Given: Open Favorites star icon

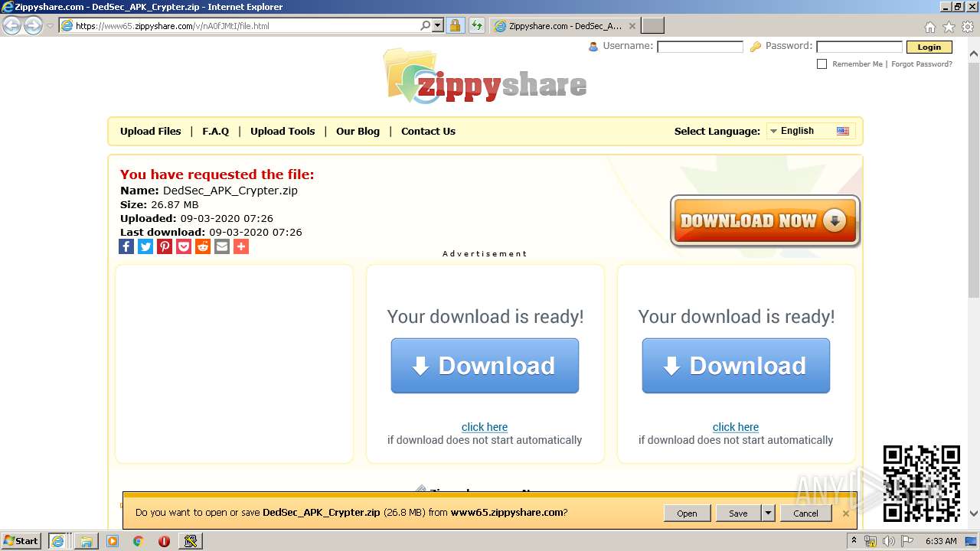Looking at the screenshot, I should click(949, 26).
